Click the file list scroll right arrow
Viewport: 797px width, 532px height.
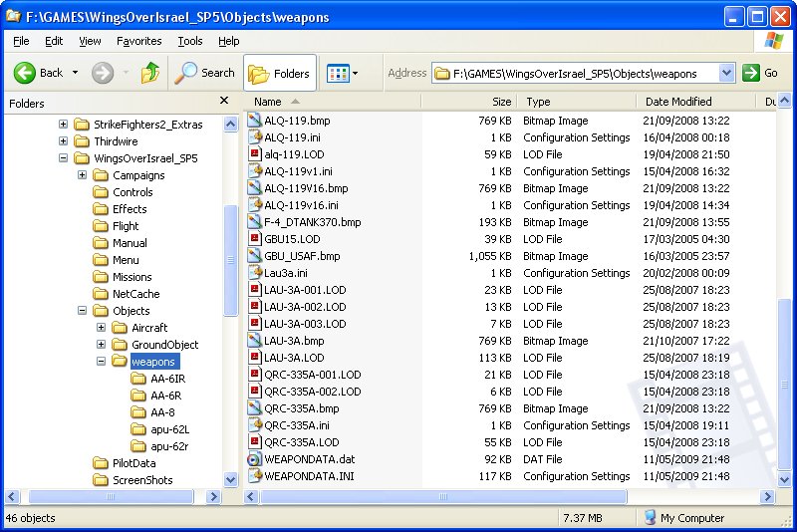pyautogui.click(x=767, y=496)
